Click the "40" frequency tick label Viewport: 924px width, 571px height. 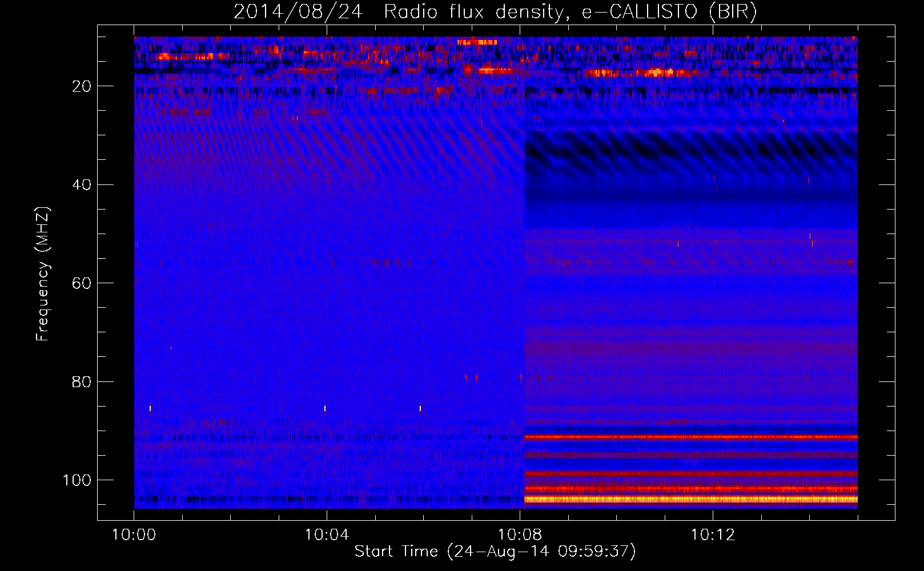pos(82,185)
